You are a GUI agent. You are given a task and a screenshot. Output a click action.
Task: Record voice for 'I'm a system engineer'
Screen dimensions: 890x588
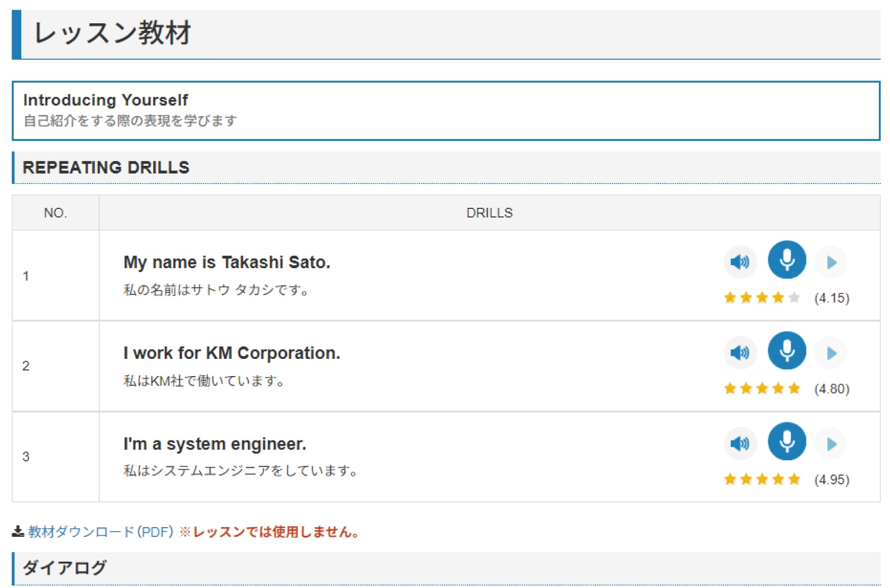(x=787, y=441)
